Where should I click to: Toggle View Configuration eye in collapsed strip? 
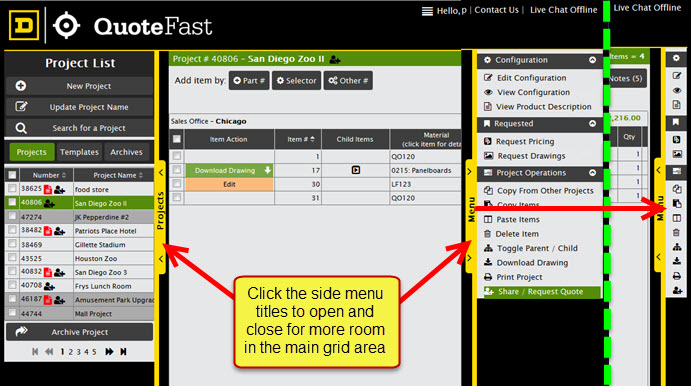[677, 90]
